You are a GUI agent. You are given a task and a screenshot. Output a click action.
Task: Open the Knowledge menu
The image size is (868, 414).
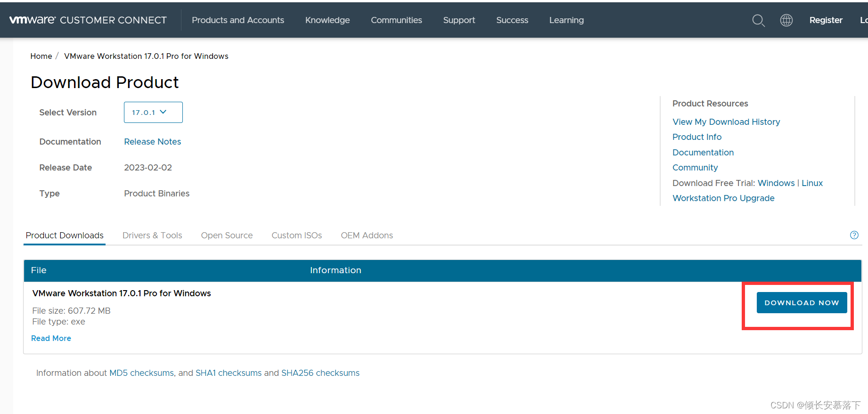pos(328,20)
